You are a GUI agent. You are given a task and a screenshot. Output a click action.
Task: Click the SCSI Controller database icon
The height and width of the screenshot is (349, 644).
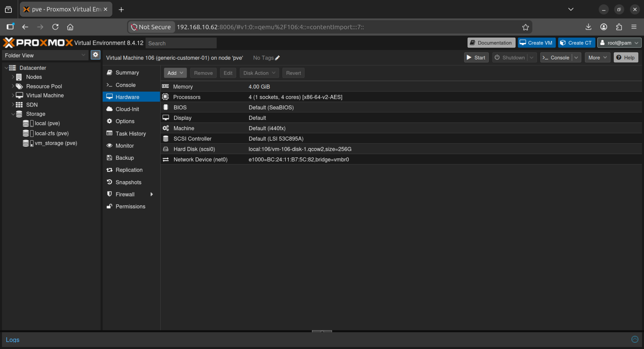pyautogui.click(x=165, y=139)
